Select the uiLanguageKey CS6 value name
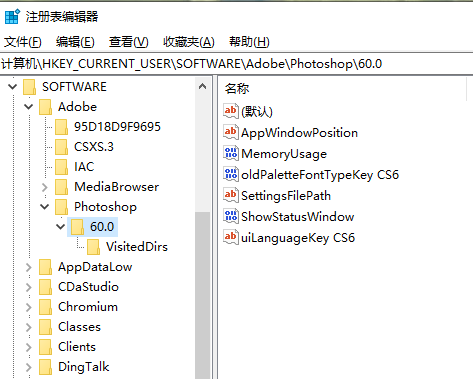The image size is (473, 379). click(298, 238)
